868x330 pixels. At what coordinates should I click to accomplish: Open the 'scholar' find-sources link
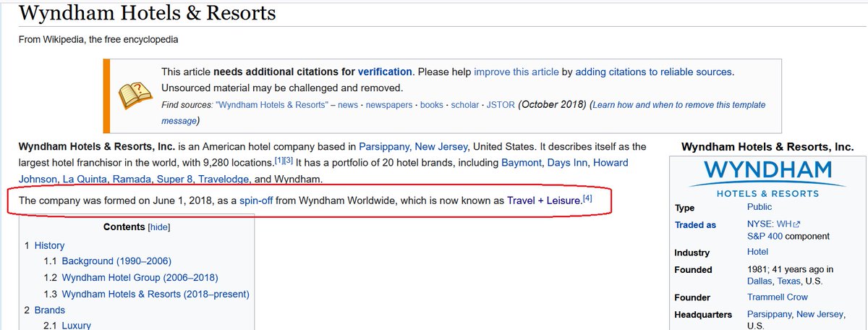coord(465,105)
